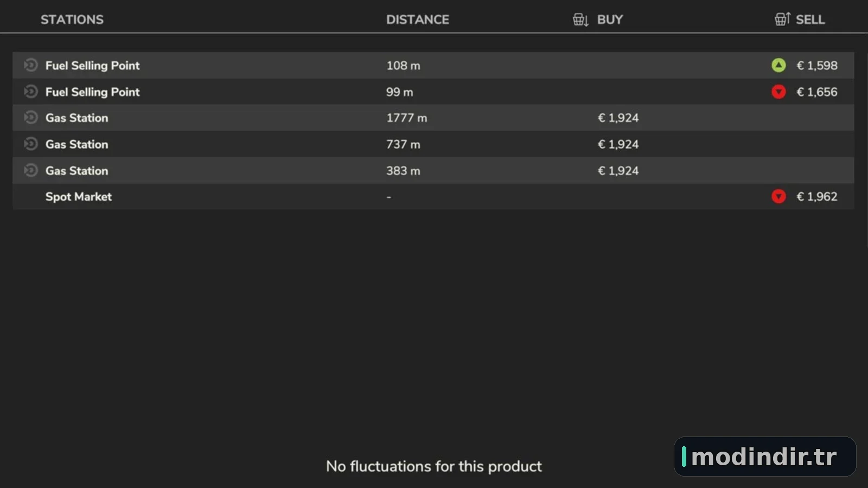Click the BUY basket icon in header
Viewport: 868px width, 488px height.
click(x=580, y=20)
